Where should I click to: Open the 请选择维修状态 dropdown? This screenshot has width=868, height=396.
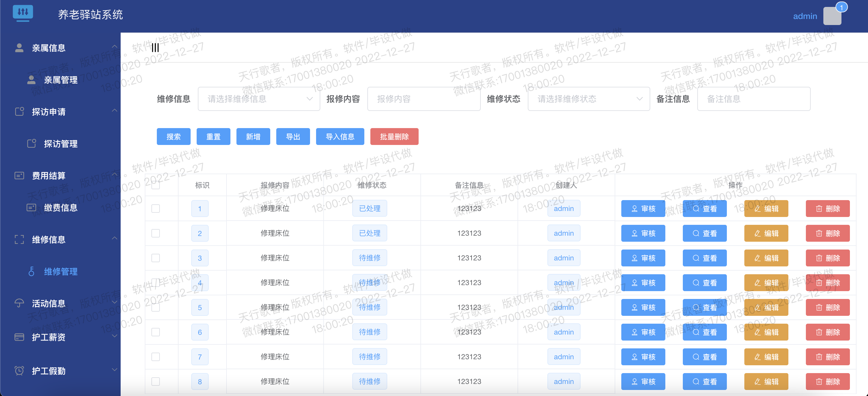coord(588,99)
